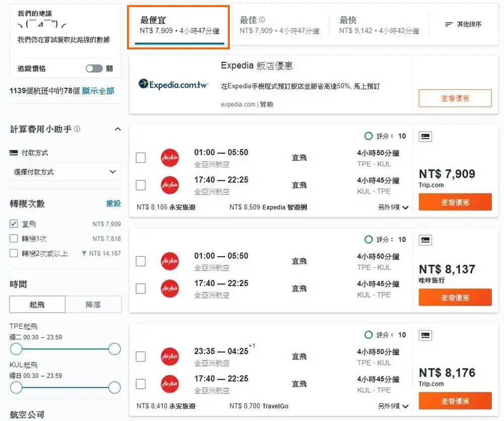The width and height of the screenshot is (504, 421).
Task: Click payment card icon above NT$ 8,176 price
Action: 425,335
